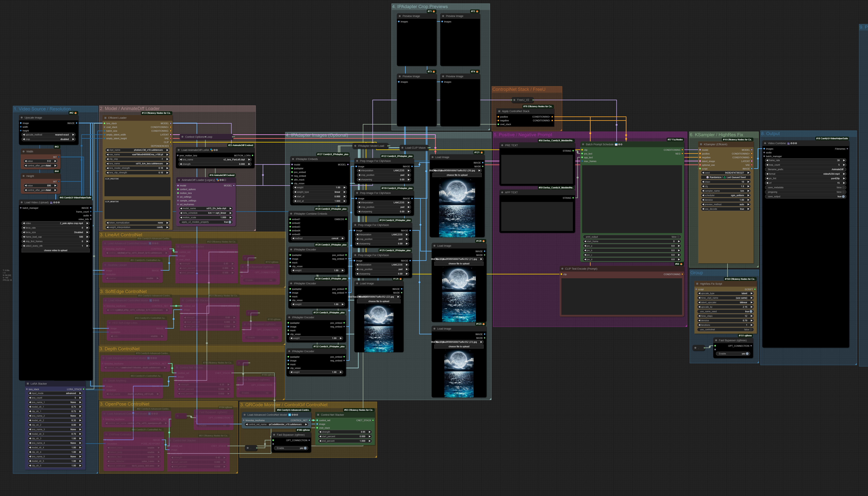Click the Upscale Image node collapse dot
The image size is (868, 496).
[x=21, y=118]
